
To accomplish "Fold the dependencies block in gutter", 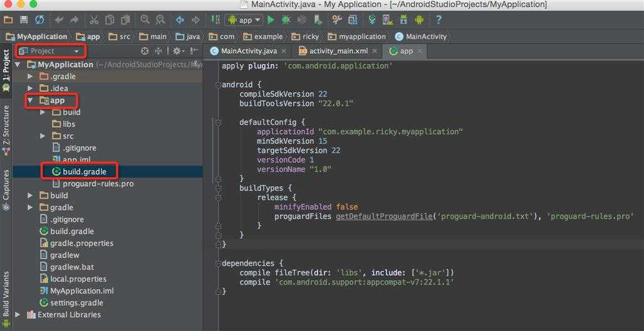I will pyautogui.click(x=218, y=263).
